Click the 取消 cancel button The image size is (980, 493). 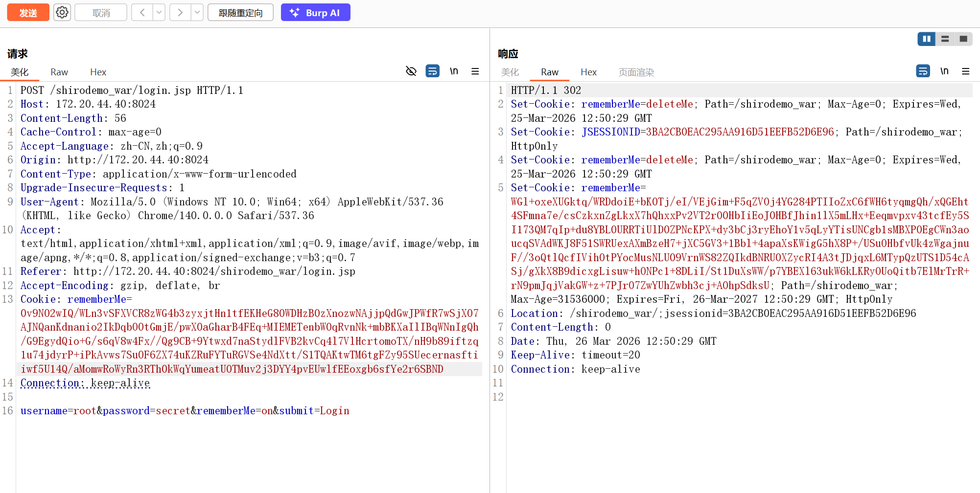tap(101, 13)
